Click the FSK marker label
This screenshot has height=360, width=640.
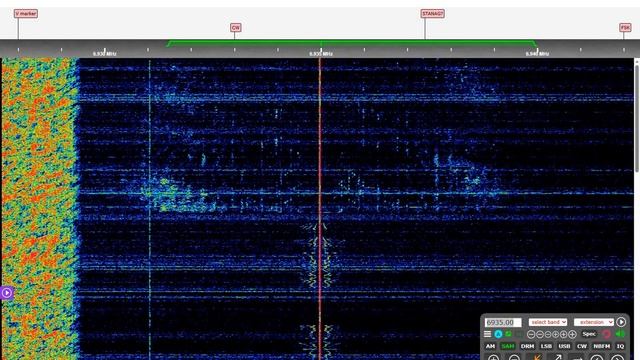[625, 27]
